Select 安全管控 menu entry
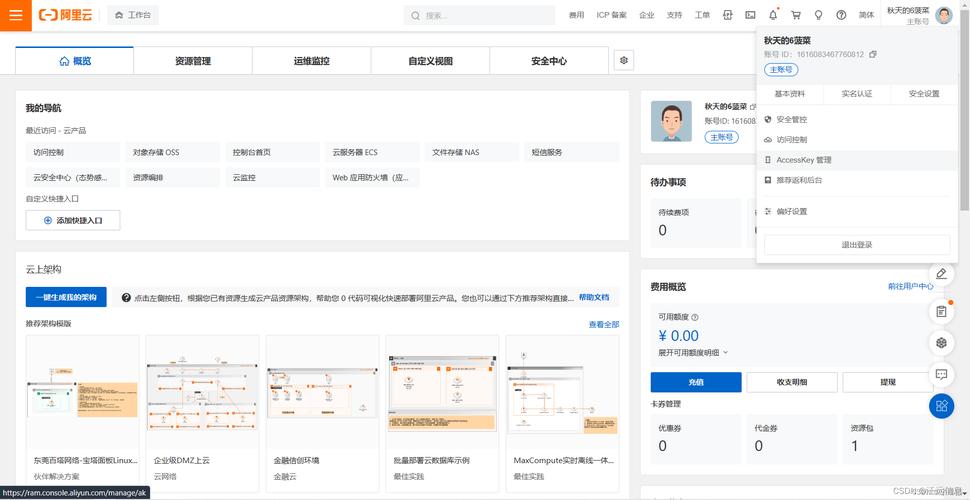970x500 pixels. (857, 119)
